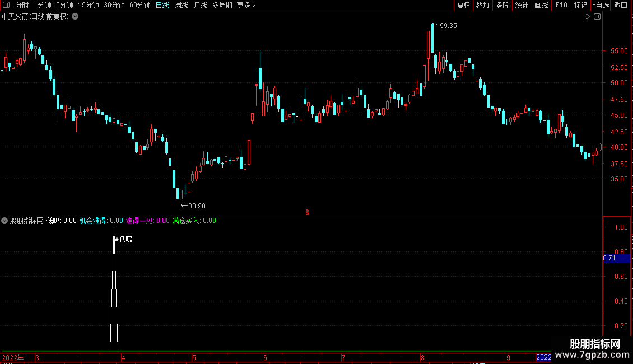Click the 难得一见 indicator label
This screenshot has width=633, height=364.
(147, 221)
